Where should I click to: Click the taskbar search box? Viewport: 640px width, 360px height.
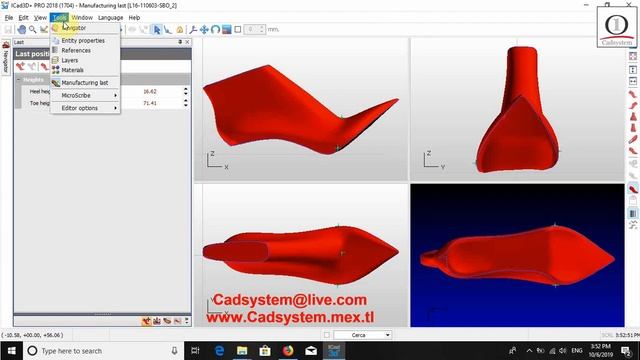coord(102,351)
